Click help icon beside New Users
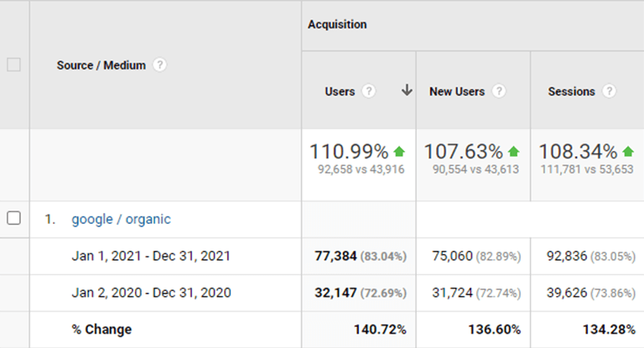 [x=499, y=91]
